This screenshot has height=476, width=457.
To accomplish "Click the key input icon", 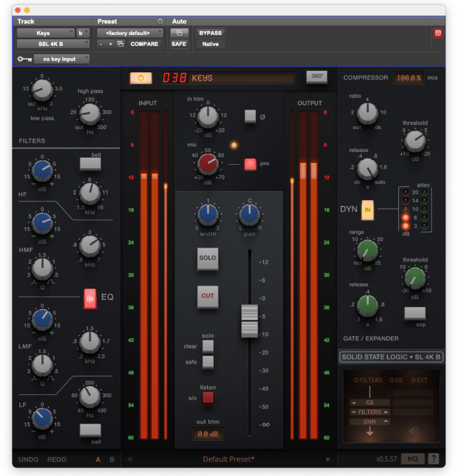I will (x=25, y=59).
